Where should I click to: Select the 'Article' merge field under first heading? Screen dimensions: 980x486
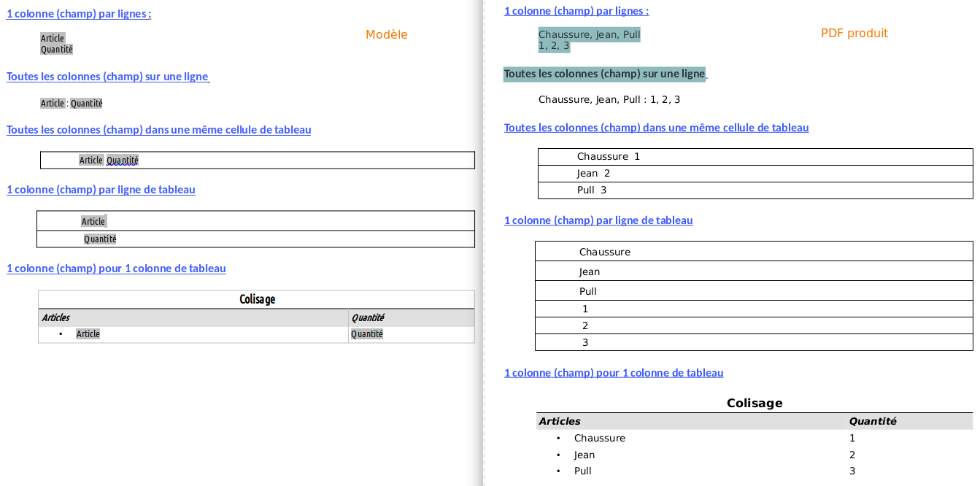tap(51, 37)
